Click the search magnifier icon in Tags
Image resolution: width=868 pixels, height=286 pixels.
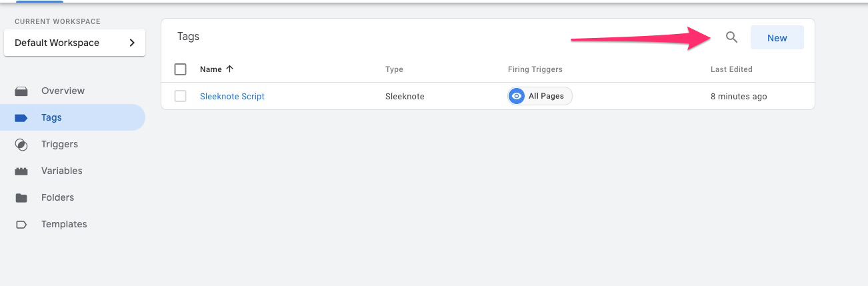(x=731, y=37)
